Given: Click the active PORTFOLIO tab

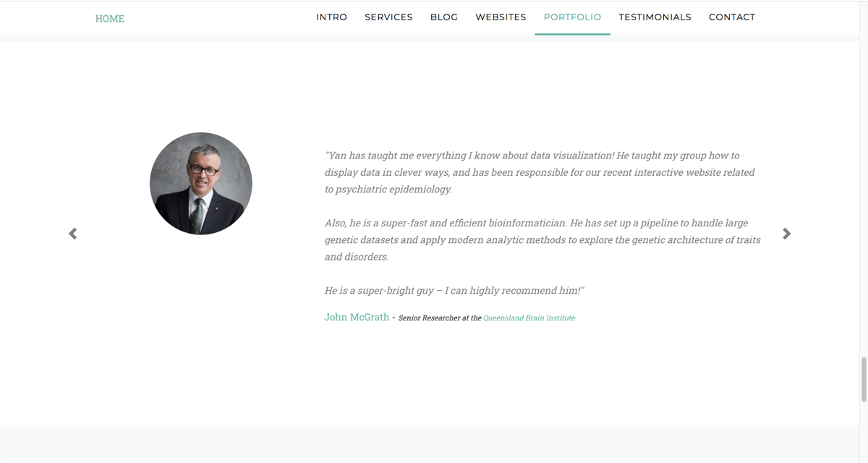Looking at the screenshot, I should [572, 17].
